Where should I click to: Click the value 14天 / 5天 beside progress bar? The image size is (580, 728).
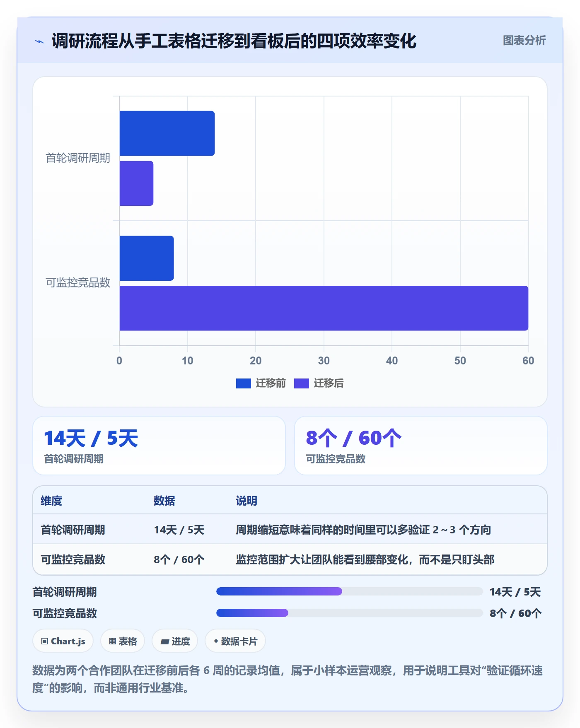[x=515, y=592]
